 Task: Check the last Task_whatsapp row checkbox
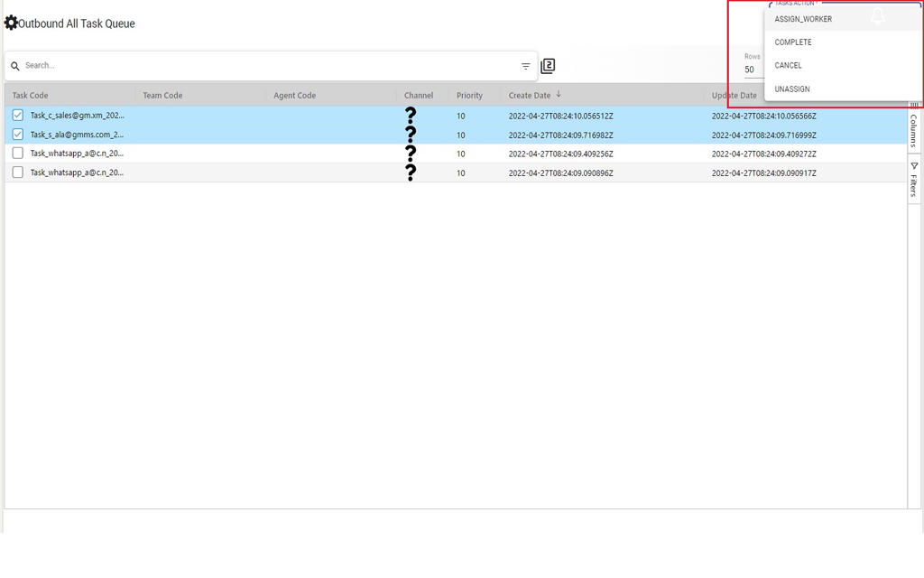[17, 172]
